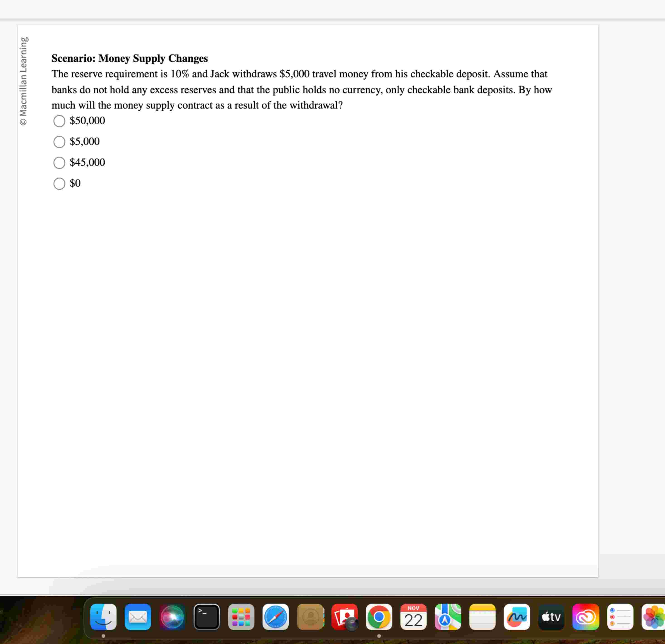
Task: Open Terminal in the dock
Action: click(x=207, y=617)
